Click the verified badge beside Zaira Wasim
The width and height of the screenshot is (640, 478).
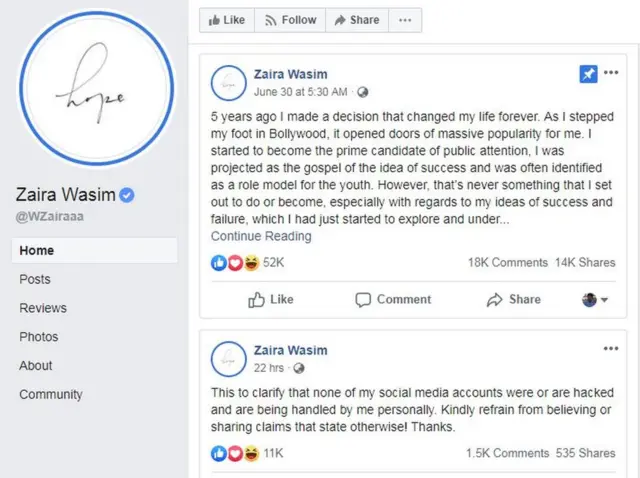pyautogui.click(x=127, y=195)
